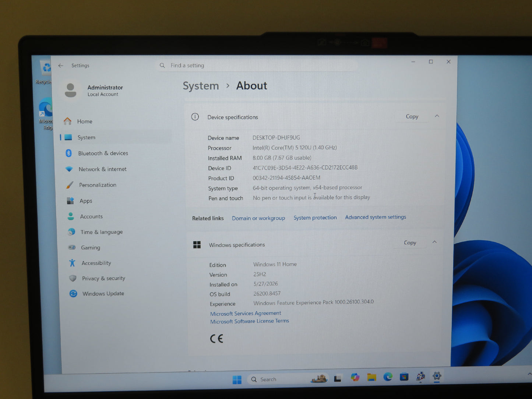This screenshot has height=399, width=532.
Task: Open the Windows Start menu
Action: (237, 379)
